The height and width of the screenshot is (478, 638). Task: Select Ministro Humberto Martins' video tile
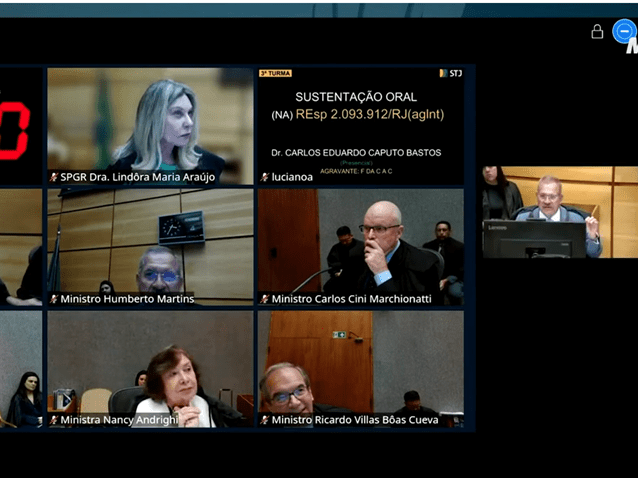point(150,245)
